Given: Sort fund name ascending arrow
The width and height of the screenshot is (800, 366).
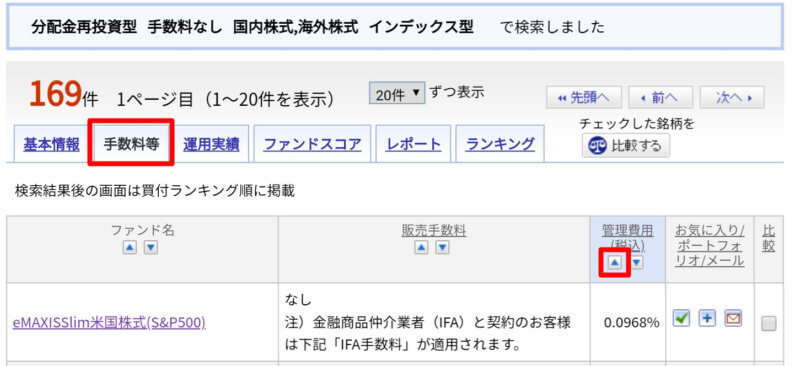Looking at the screenshot, I should [x=130, y=248].
